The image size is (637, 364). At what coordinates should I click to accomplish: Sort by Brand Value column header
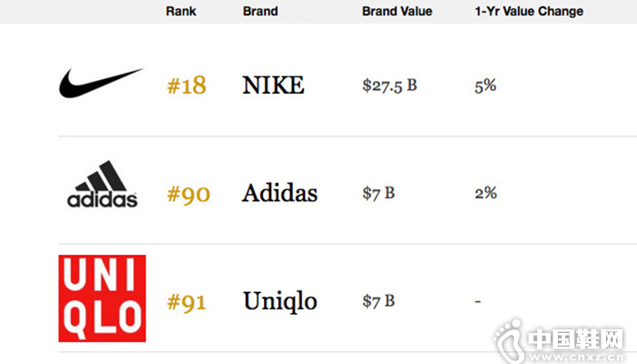tap(397, 11)
